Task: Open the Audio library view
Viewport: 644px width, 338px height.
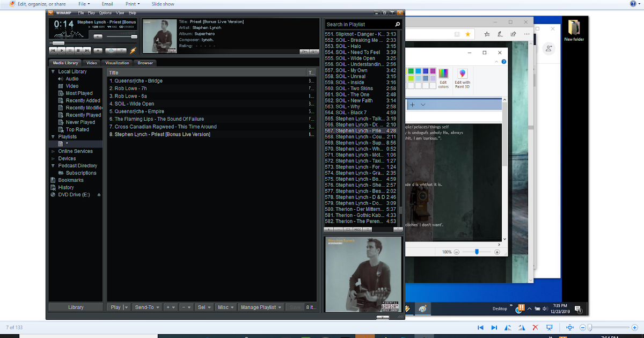Action: pos(72,79)
